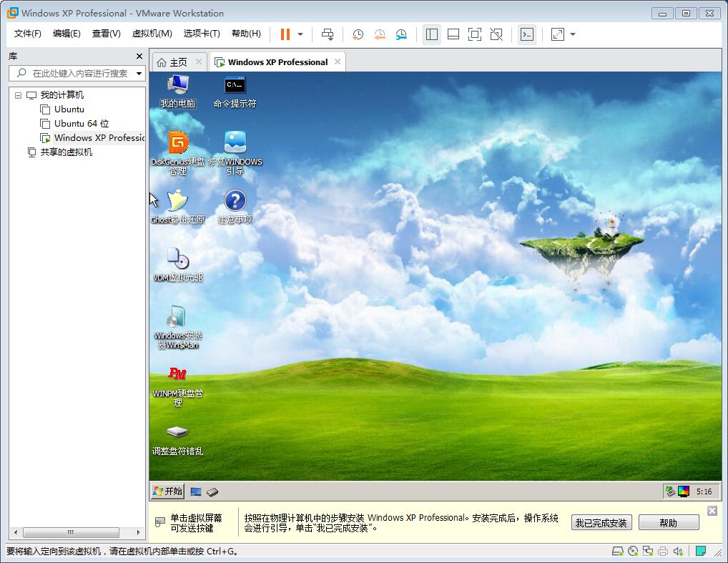Click the 我的电脑 desktop icon

[178, 92]
